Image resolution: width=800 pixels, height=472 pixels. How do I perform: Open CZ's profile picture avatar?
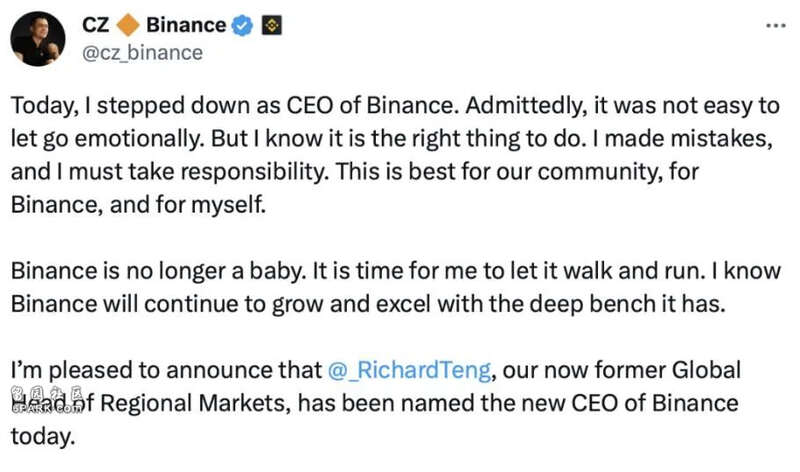click(38, 40)
